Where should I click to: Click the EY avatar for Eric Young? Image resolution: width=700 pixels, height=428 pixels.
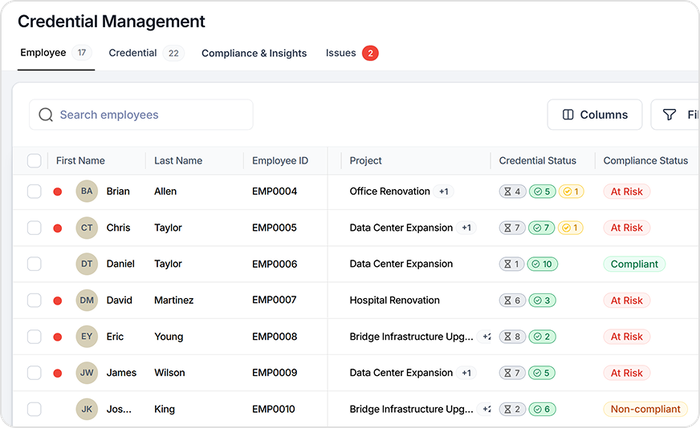click(87, 337)
